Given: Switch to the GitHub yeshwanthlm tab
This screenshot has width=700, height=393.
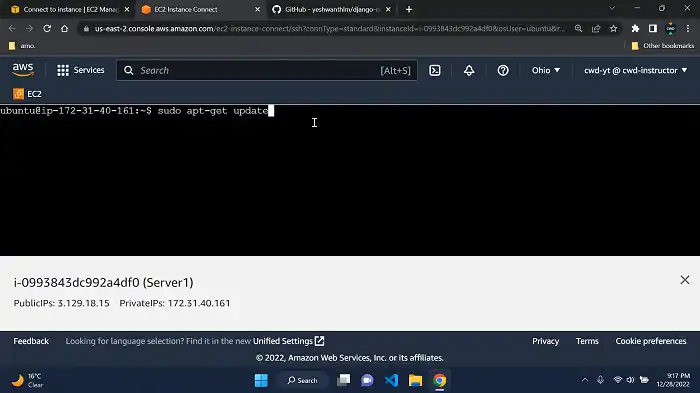Looking at the screenshot, I should click(332, 9).
